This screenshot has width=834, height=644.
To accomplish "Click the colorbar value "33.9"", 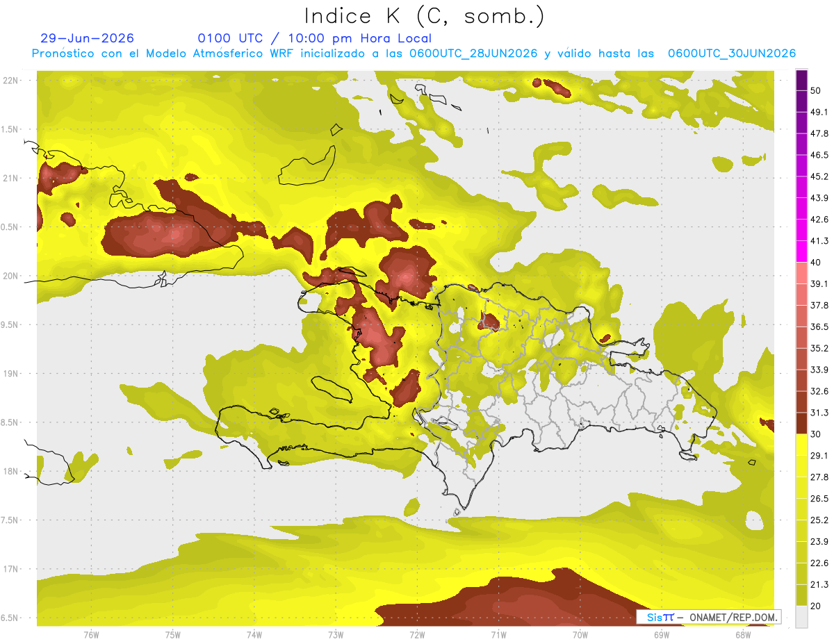I will (x=819, y=370).
